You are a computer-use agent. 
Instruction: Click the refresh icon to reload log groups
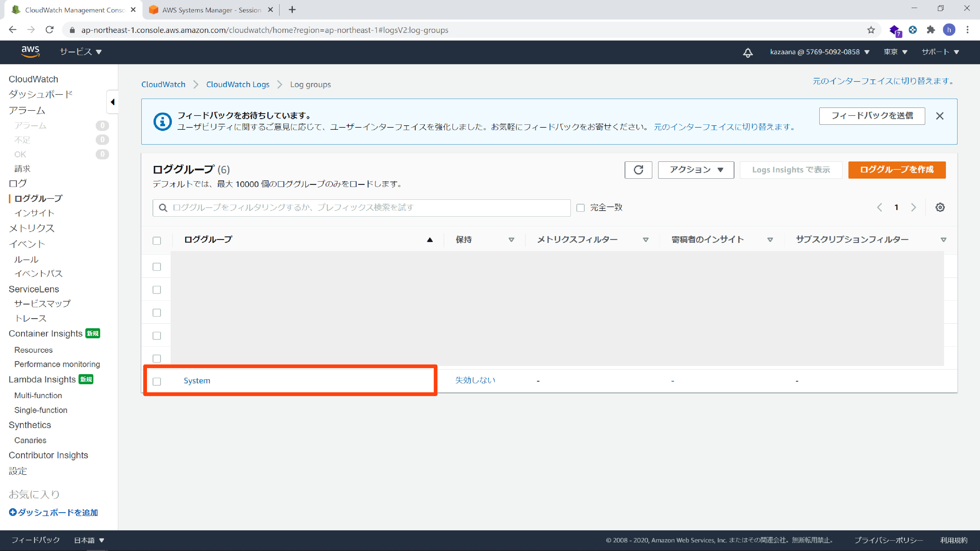click(638, 169)
